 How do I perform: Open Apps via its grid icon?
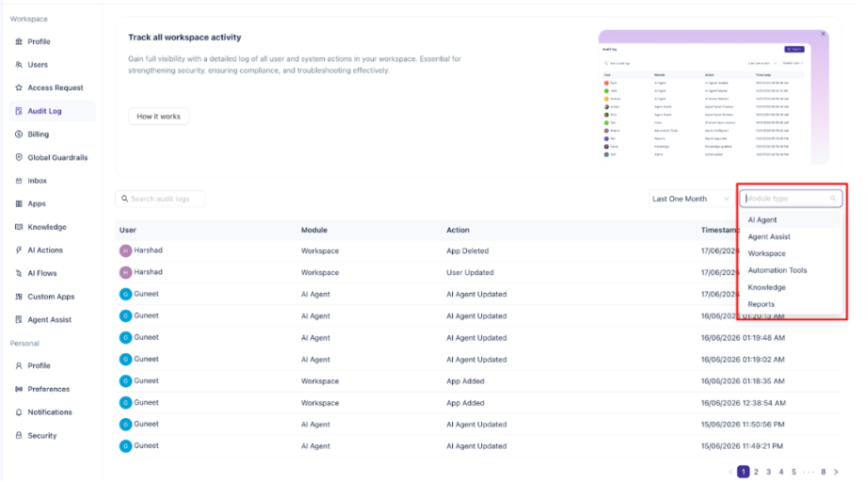tap(19, 204)
